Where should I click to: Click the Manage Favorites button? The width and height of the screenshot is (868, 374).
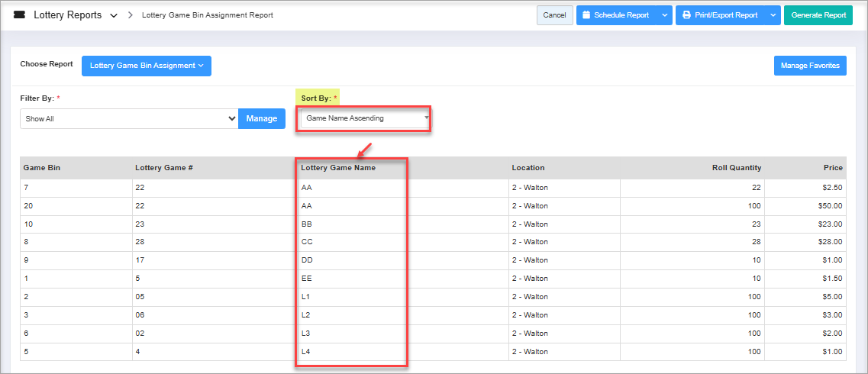[810, 66]
